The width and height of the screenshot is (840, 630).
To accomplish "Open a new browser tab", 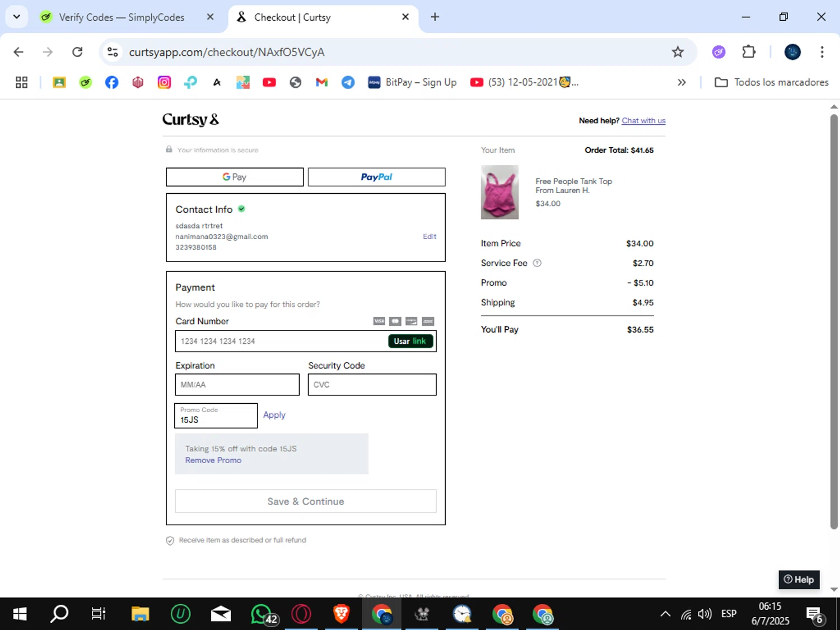I will [435, 17].
